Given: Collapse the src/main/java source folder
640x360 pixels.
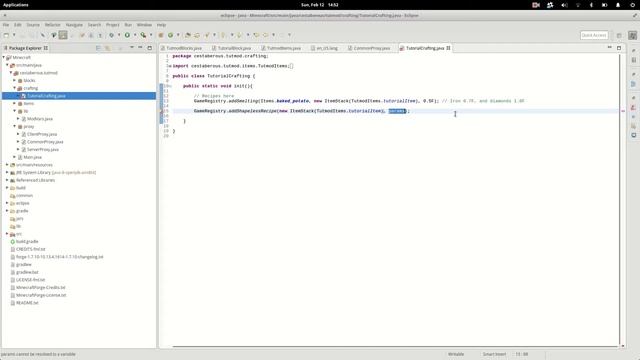Looking at the screenshot, I should pos(7,65).
